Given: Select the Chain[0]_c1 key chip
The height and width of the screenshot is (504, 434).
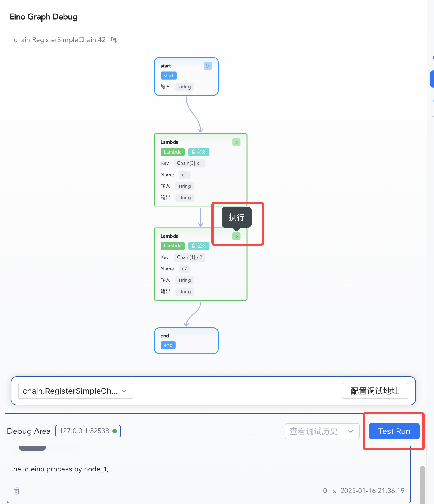Looking at the screenshot, I should (x=189, y=163).
